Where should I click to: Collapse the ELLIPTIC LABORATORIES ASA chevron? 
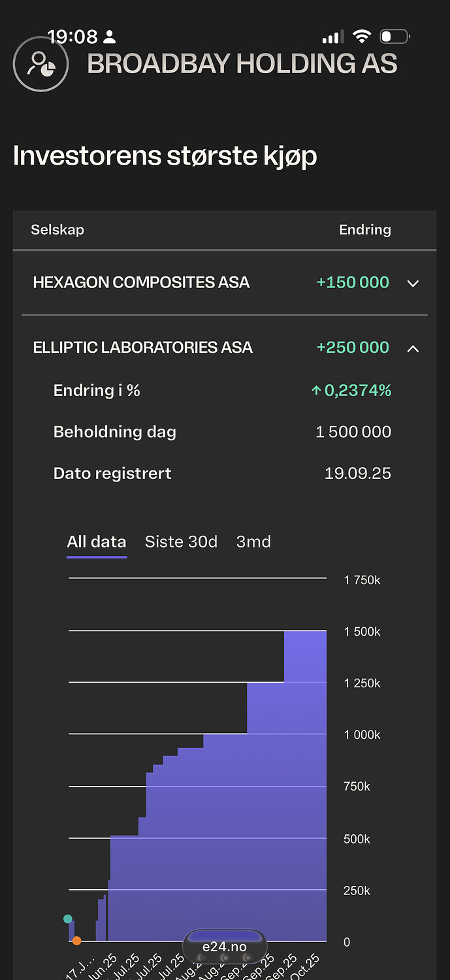(413, 348)
